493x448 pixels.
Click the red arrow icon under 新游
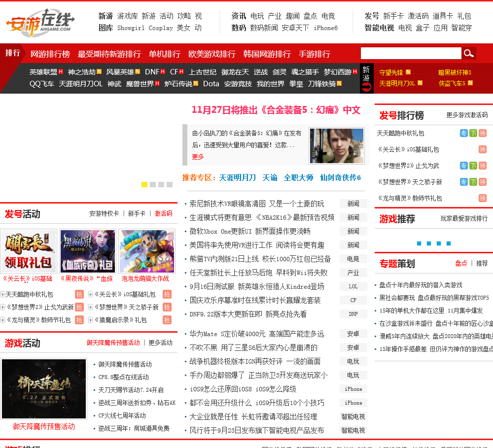[x=366, y=87]
